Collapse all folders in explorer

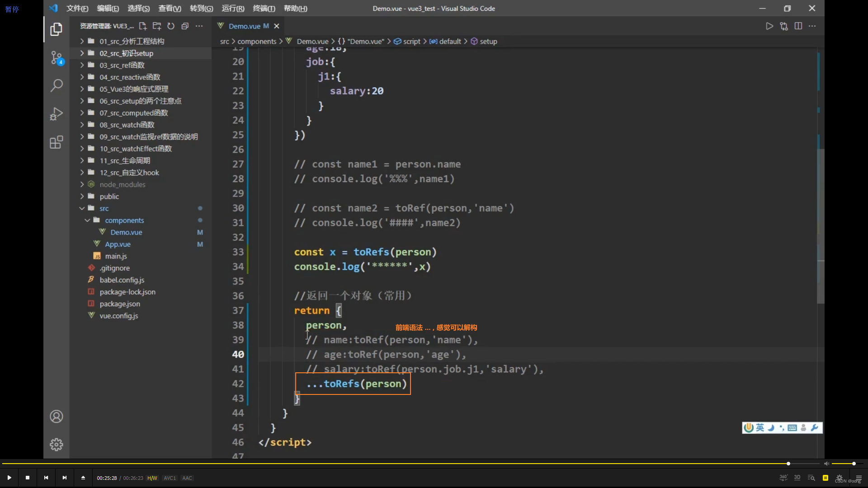tap(185, 26)
